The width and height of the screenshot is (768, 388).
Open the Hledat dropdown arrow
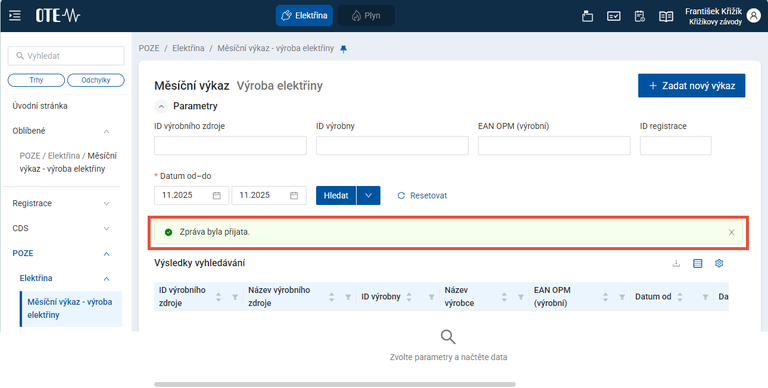tap(368, 195)
